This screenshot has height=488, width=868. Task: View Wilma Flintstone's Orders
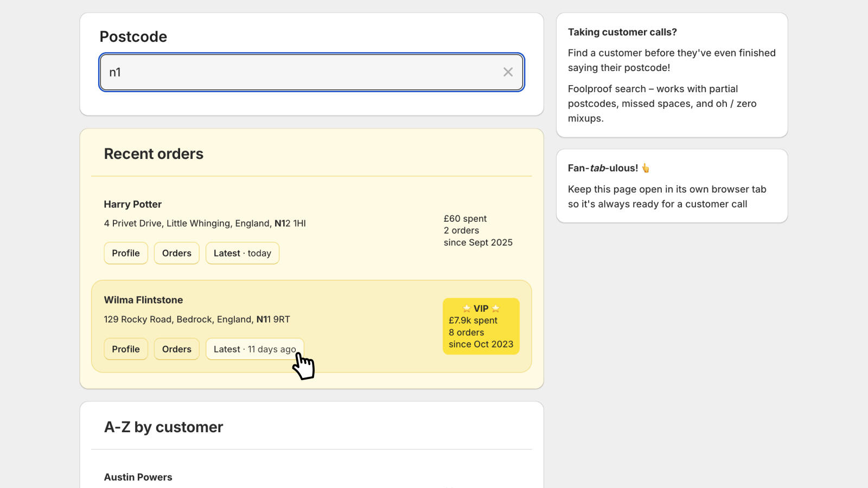pos(177,349)
